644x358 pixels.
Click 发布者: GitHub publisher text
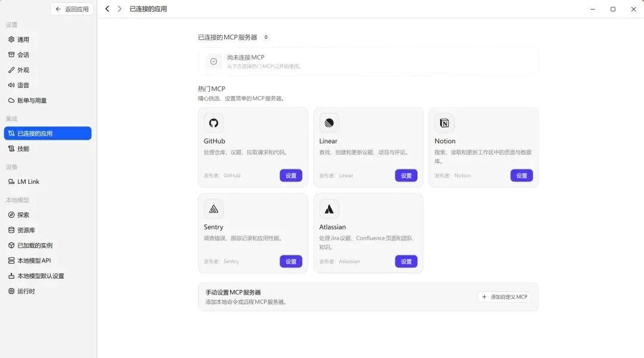pos(222,175)
